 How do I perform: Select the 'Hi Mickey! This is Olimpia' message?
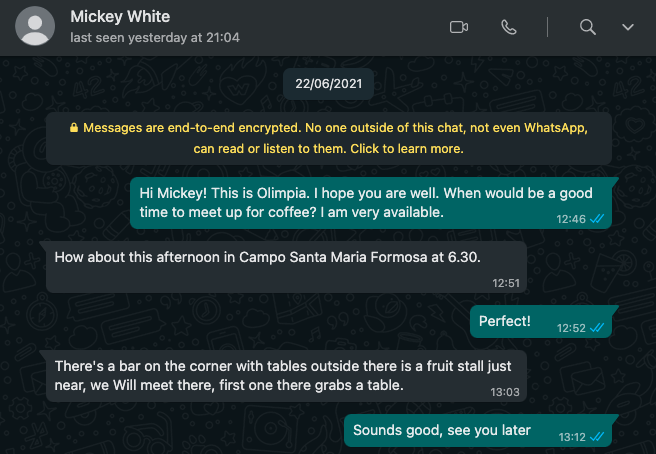(x=371, y=203)
